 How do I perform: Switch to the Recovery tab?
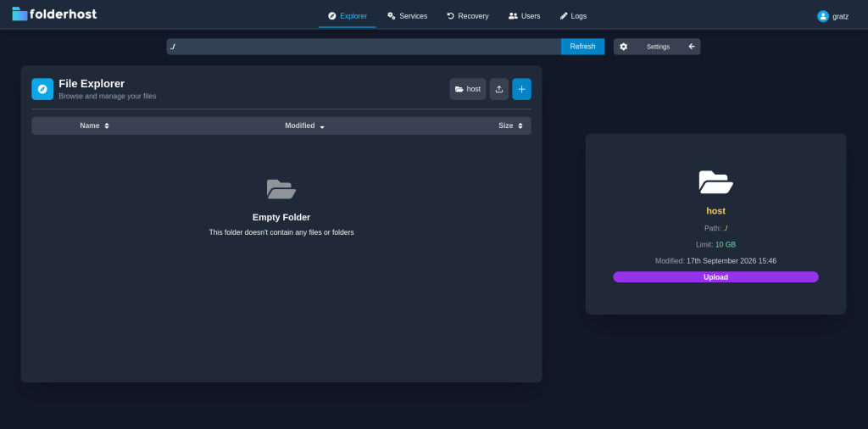(468, 16)
